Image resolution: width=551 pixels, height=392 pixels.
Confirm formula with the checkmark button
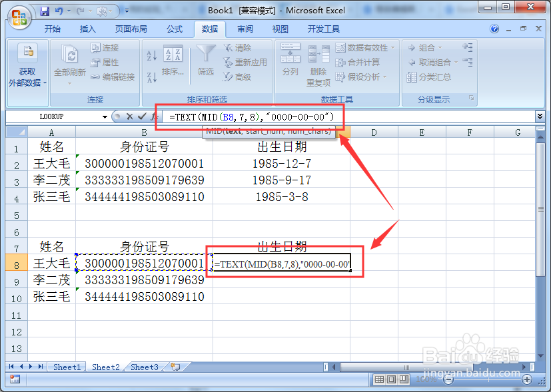[x=141, y=116]
